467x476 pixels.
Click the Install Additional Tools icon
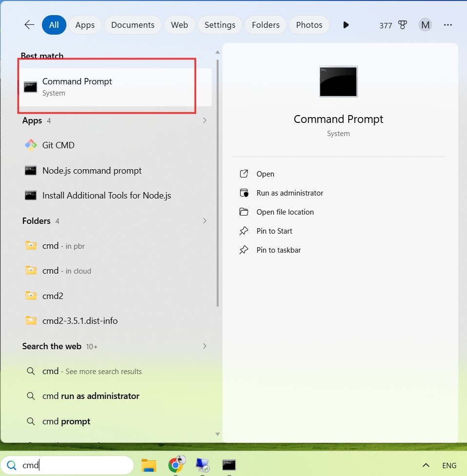(30, 195)
